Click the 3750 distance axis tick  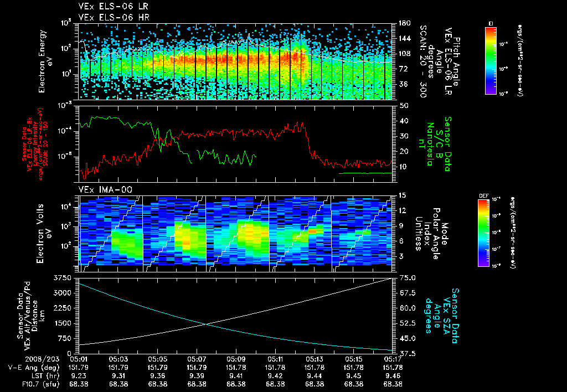pos(62,278)
